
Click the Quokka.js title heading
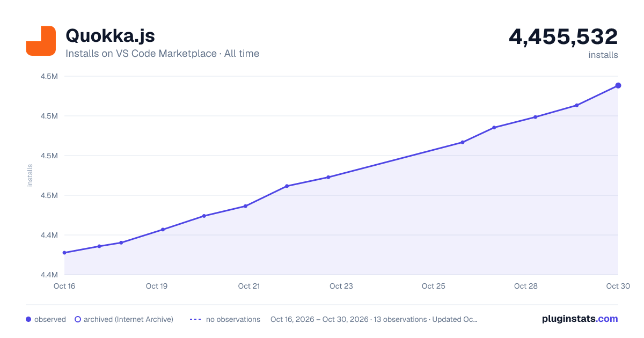[110, 36]
